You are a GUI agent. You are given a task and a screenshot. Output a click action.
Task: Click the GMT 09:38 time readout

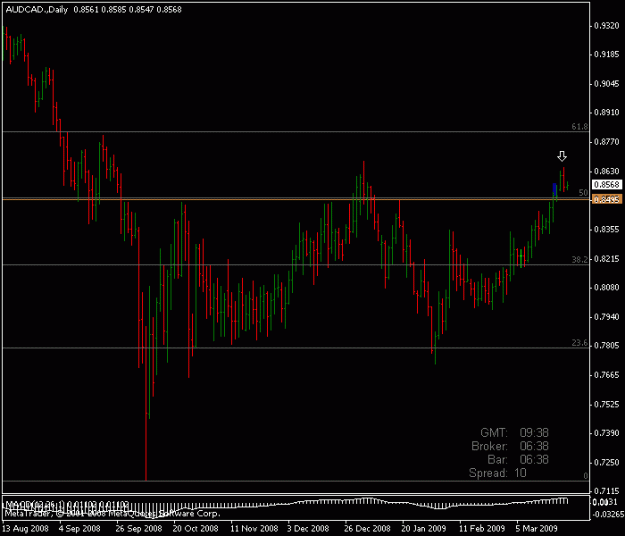pyautogui.click(x=514, y=433)
